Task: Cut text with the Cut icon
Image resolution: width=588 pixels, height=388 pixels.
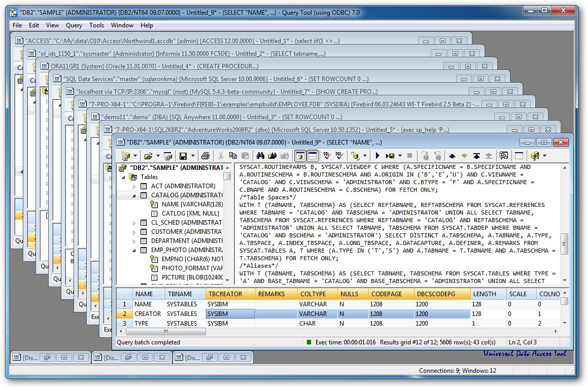Action: [221, 156]
